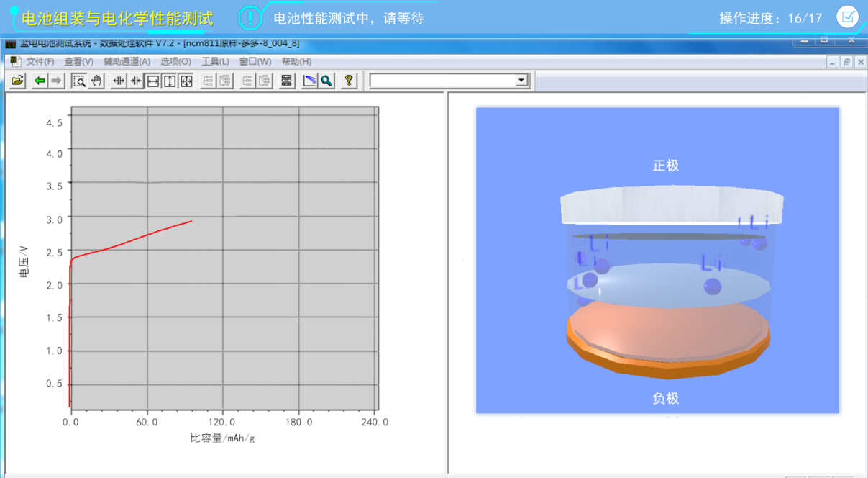
Task: Click the yellow question mark help icon
Action: coord(349,81)
